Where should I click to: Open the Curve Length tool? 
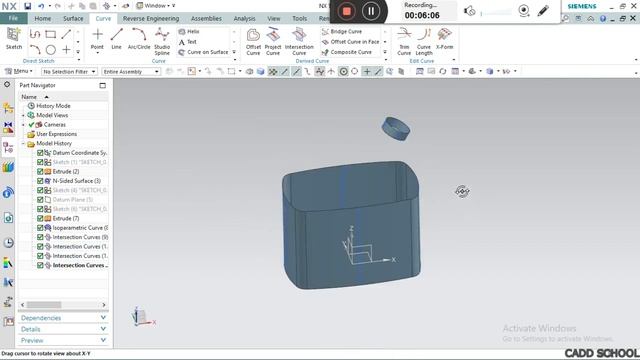424,41
